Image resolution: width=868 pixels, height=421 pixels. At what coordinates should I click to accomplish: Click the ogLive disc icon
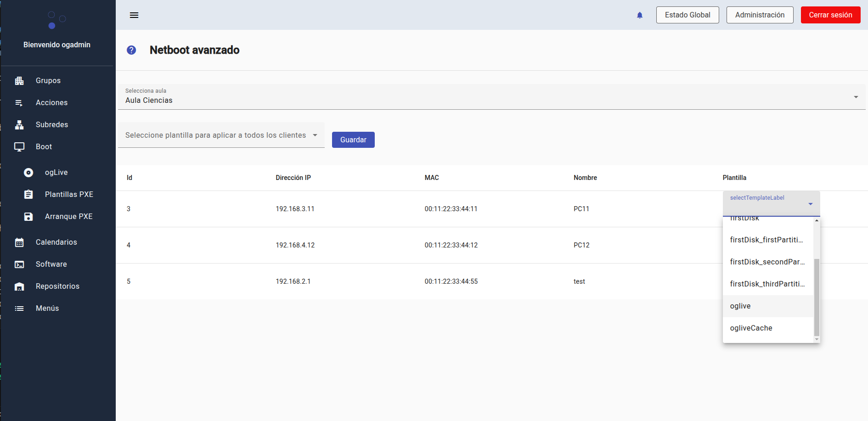[x=28, y=173]
